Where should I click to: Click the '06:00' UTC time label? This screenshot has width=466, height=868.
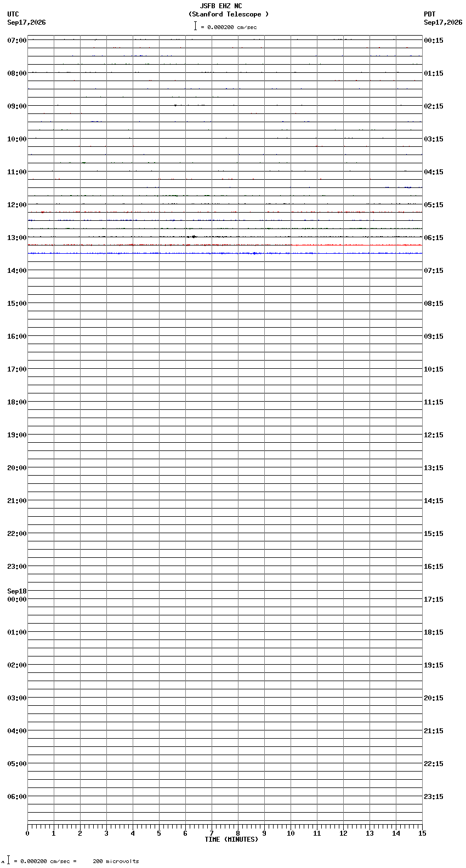[x=17, y=797]
